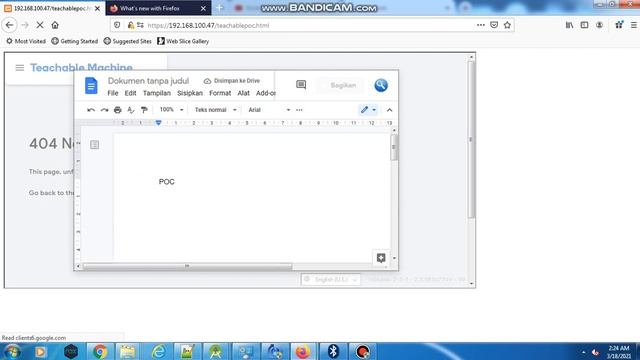Open the Sisipkan menu

[190, 93]
